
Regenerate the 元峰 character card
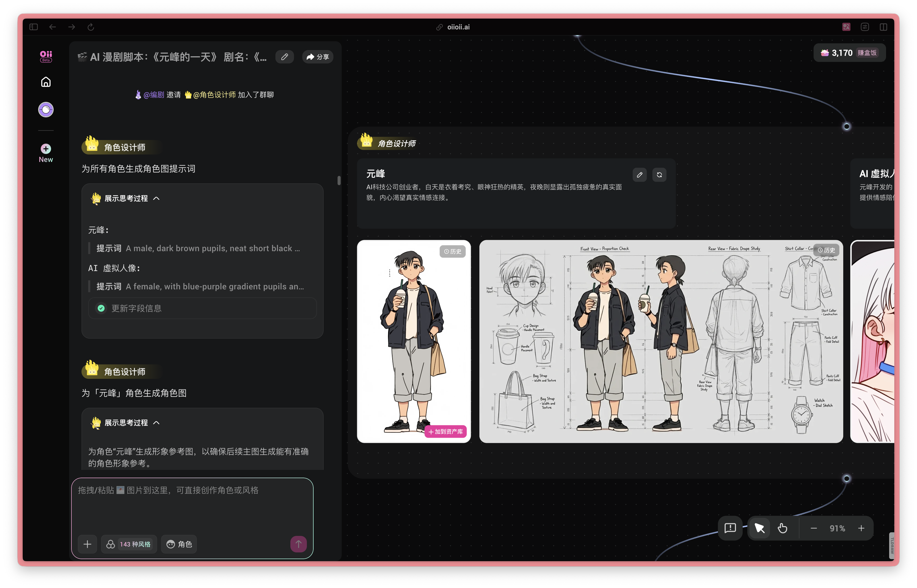pyautogui.click(x=659, y=175)
